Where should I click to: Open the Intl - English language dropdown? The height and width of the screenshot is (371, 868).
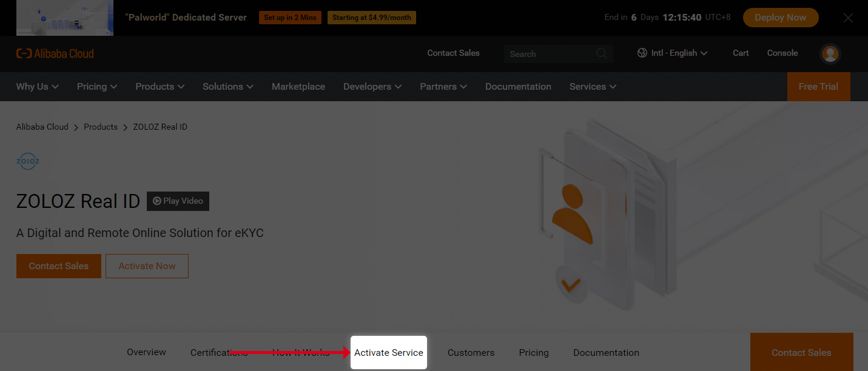(x=673, y=53)
